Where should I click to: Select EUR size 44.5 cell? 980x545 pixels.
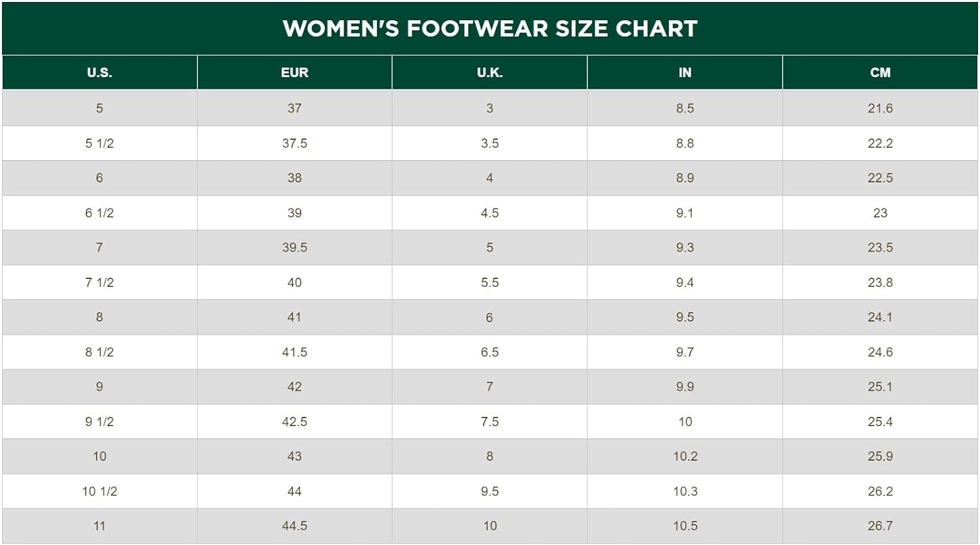tap(295, 526)
